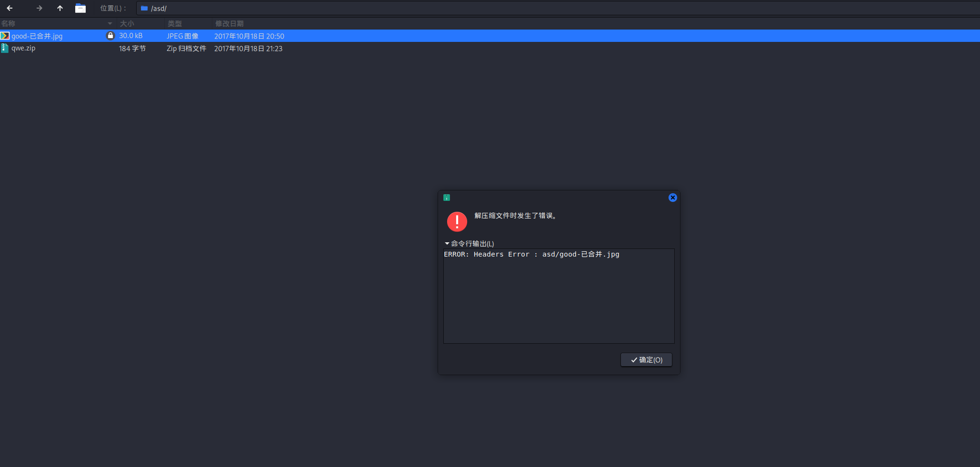Sort files by 大小 column
Viewport: 980px width, 467px height.
[x=127, y=23]
